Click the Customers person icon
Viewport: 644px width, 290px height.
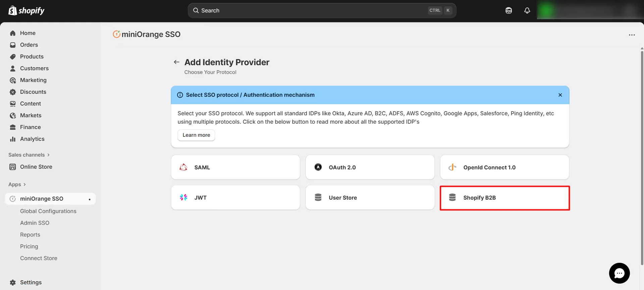coord(13,68)
